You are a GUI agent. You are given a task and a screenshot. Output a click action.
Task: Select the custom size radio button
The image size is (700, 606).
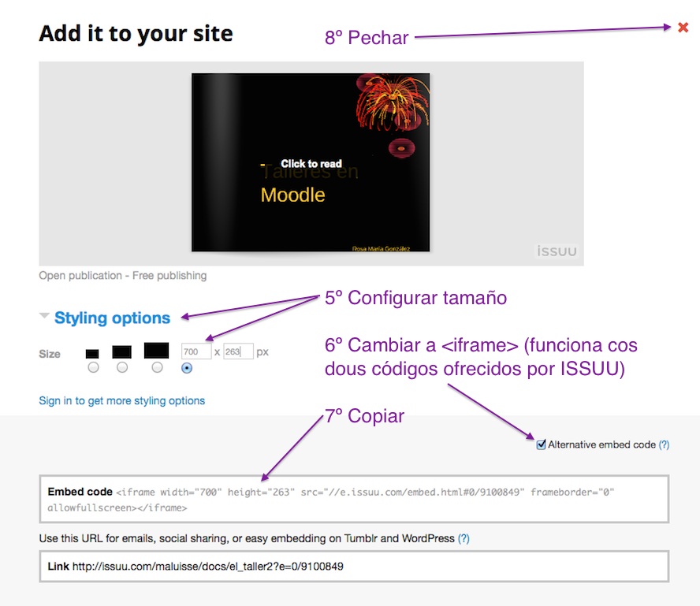(x=187, y=367)
